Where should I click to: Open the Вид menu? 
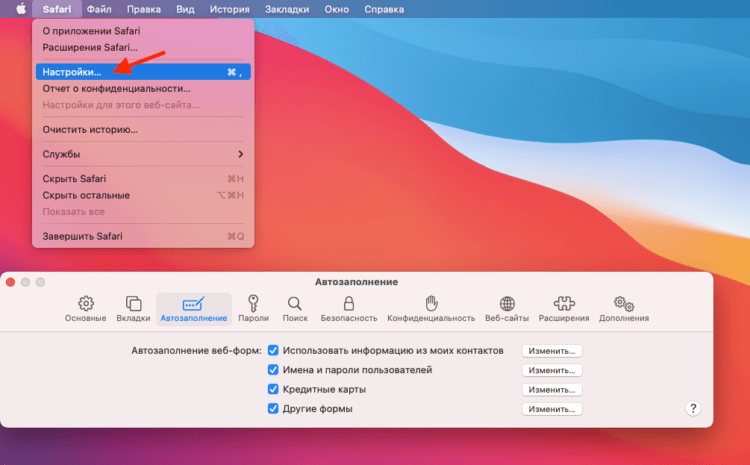(x=185, y=9)
